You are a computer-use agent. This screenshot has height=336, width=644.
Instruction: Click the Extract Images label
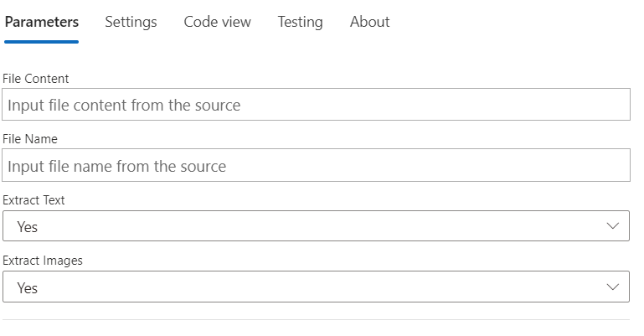point(43,261)
